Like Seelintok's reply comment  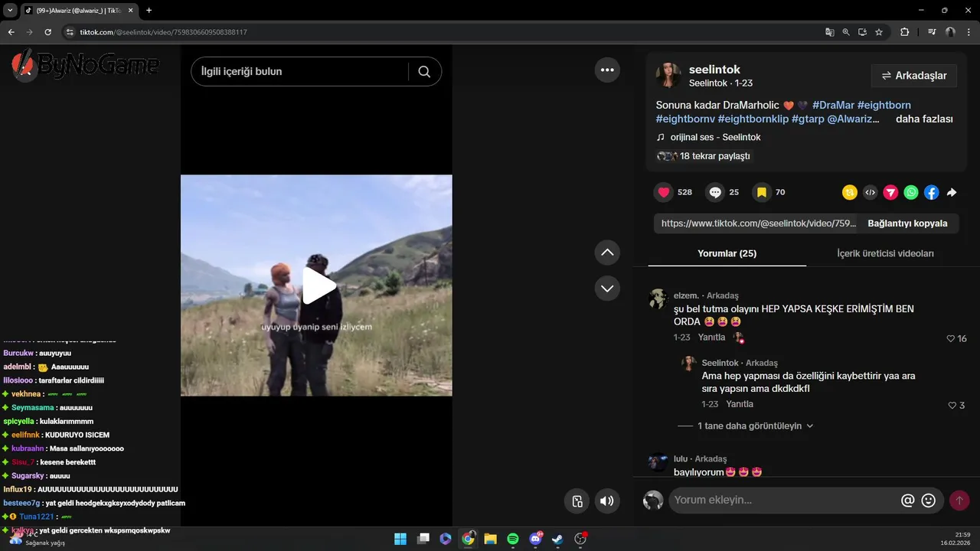point(952,405)
